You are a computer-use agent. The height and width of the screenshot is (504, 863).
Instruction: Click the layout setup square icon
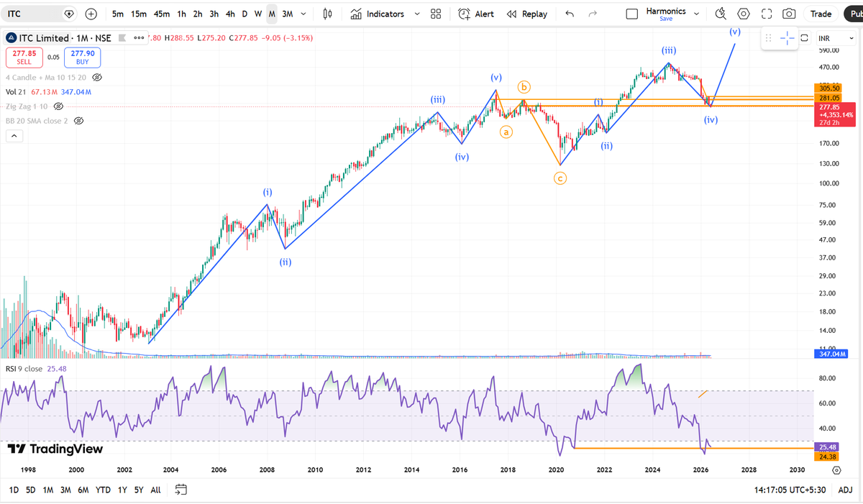[x=632, y=14]
